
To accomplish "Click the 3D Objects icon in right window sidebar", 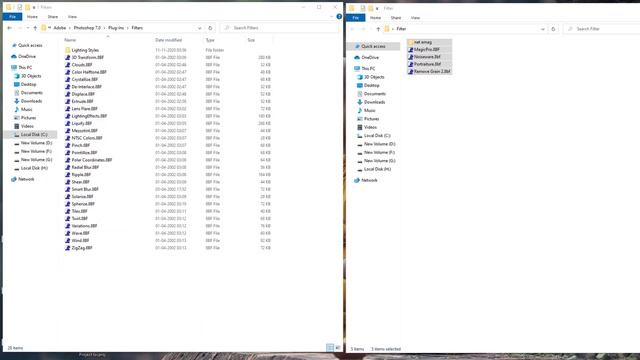I will pos(360,77).
